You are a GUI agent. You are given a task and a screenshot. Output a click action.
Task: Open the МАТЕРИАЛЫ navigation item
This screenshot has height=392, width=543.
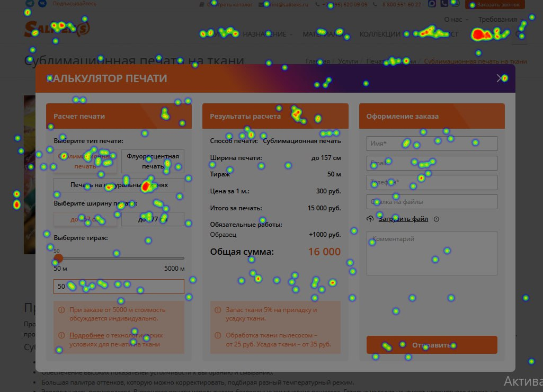click(x=325, y=34)
